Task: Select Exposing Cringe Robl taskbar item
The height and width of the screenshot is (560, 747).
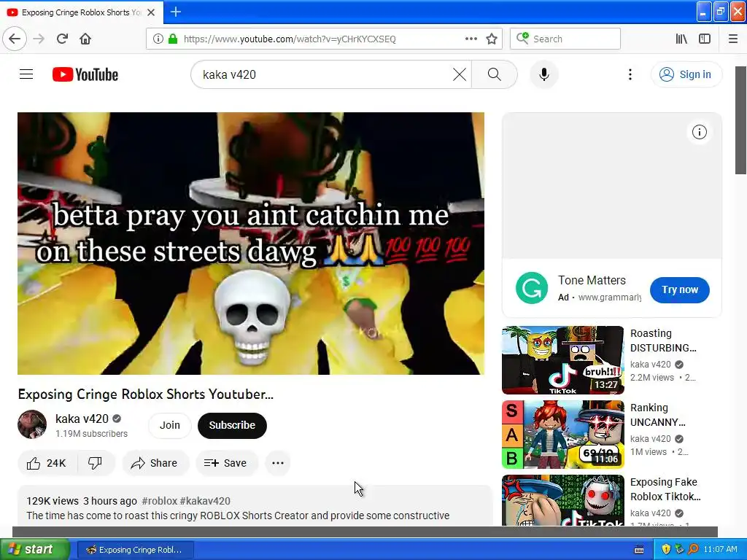Action: coord(135,550)
